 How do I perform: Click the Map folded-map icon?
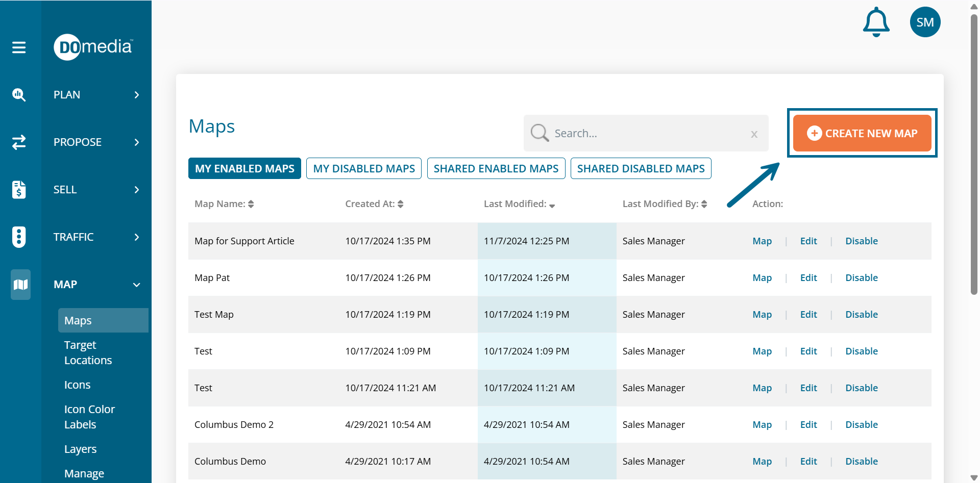pos(20,285)
